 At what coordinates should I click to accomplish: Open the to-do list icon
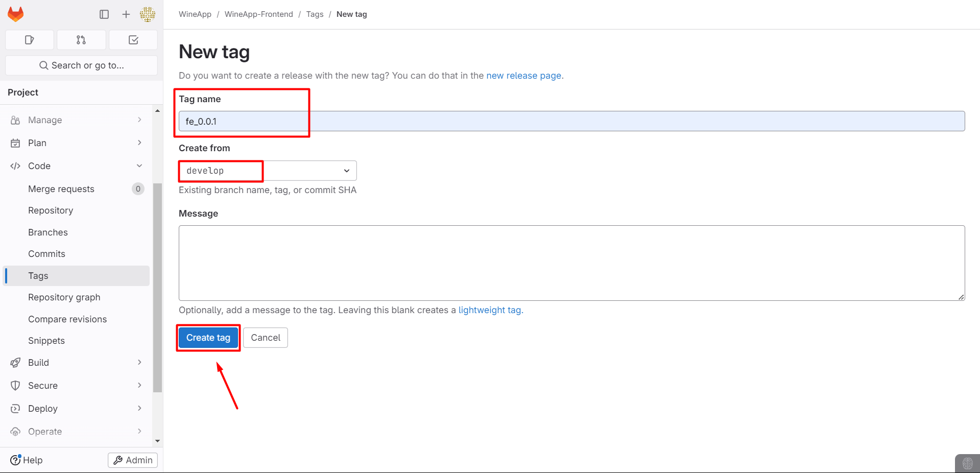pos(133,40)
